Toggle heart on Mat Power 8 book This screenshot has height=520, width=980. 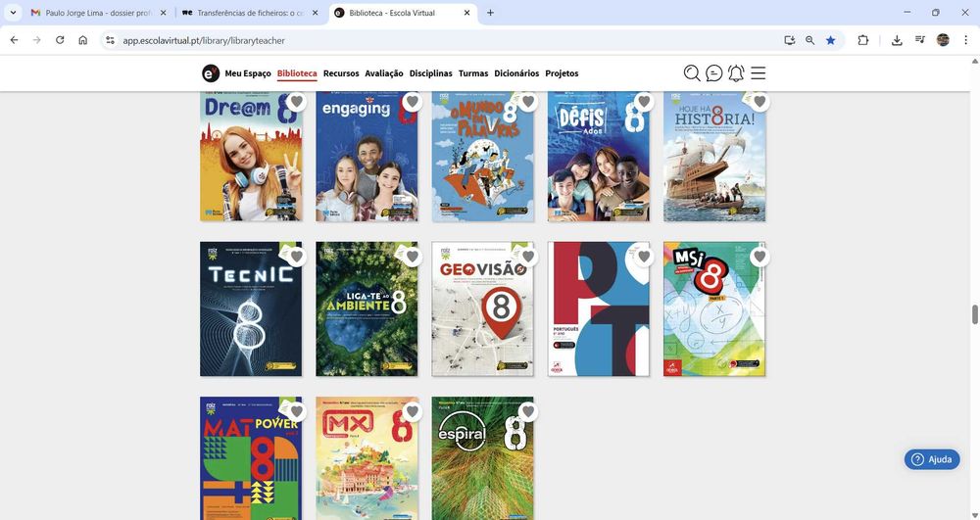[x=296, y=411]
